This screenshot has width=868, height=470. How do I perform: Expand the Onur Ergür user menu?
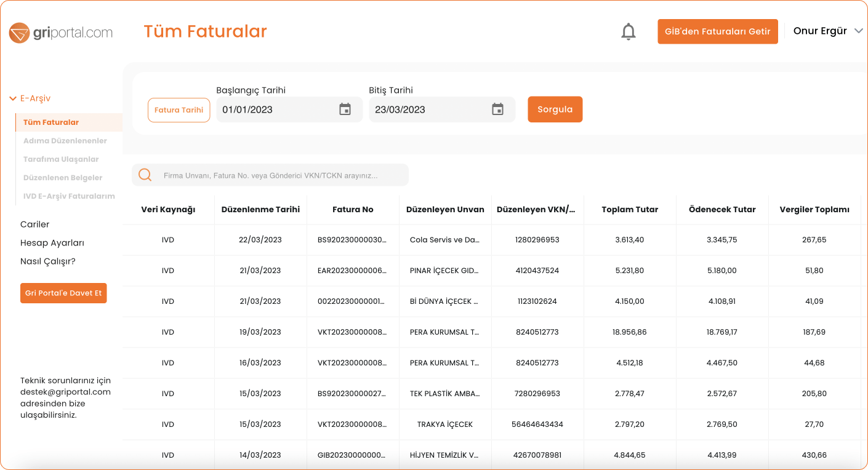point(827,31)
